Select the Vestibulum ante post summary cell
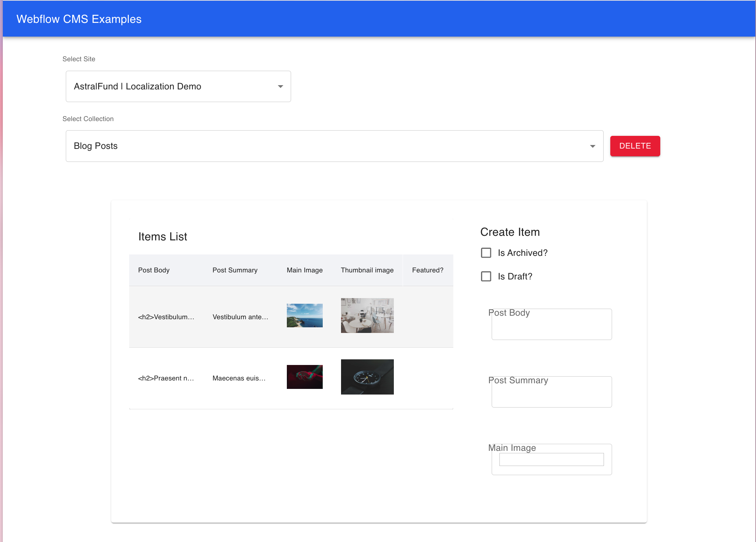This screenshot has height=542, width=756. 240,317
